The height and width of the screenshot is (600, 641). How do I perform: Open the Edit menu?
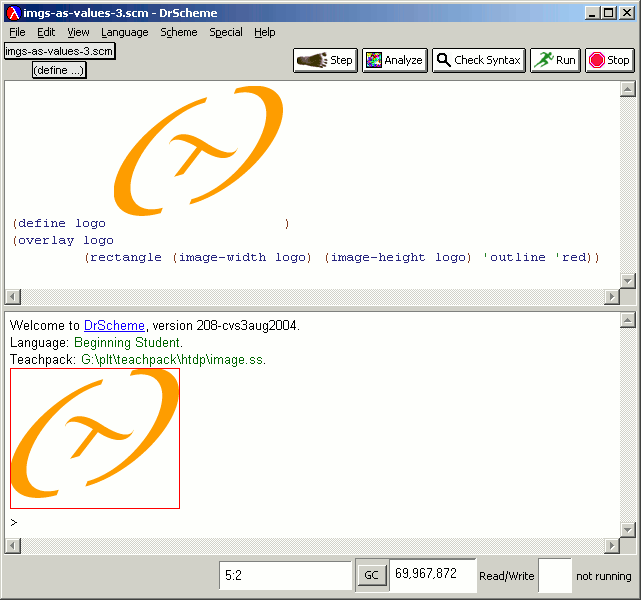coord(46,32)
